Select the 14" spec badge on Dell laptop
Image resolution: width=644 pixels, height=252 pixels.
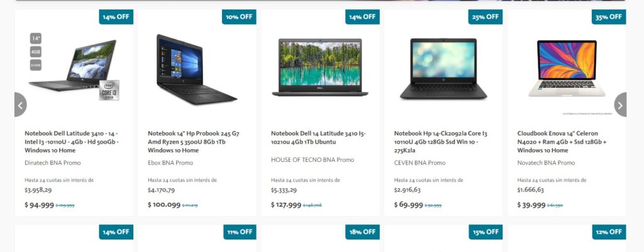(x=36, y=38)
